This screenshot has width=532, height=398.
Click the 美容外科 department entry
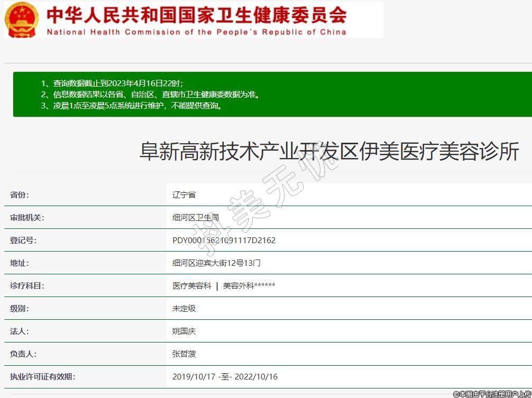click(x=249, y=285)
